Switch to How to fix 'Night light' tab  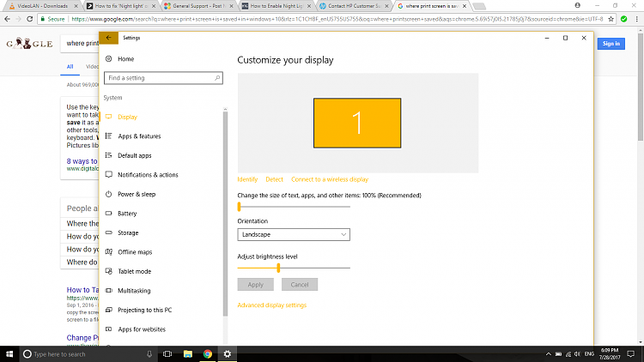click(x=122, y=6)
